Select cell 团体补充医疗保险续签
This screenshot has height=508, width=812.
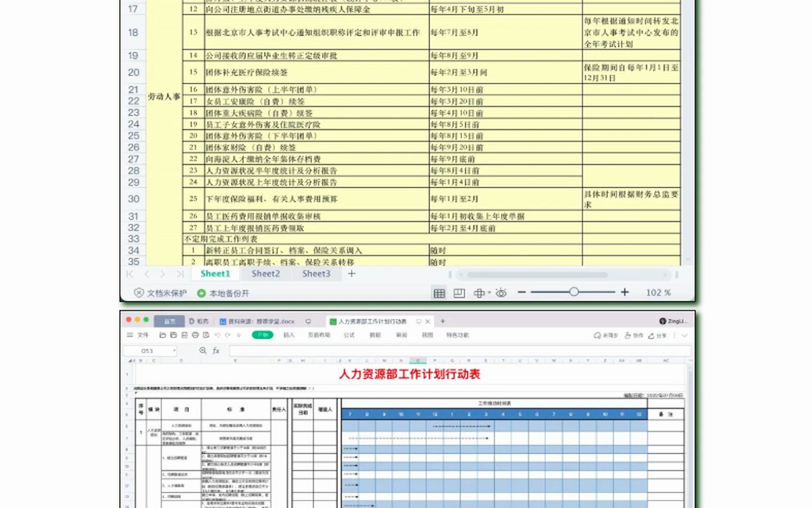pyautogui.click(x=317, y=72)
